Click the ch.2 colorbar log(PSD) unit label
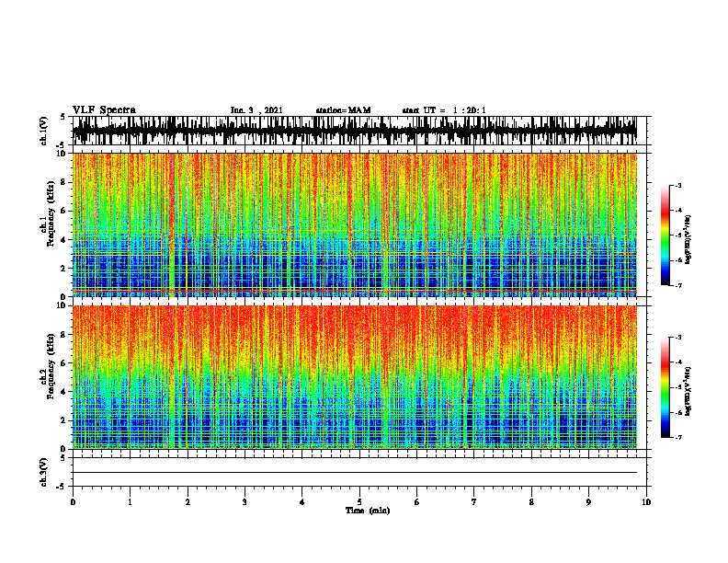 (x=688, y=391)
